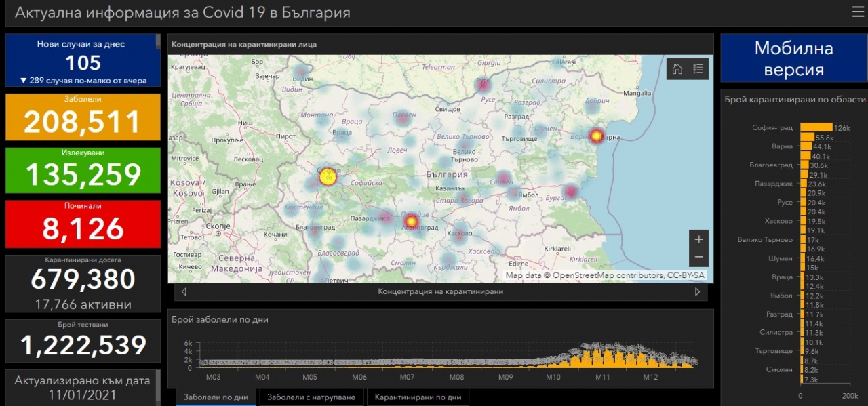Viewport: 868px width, 406px height.
Task: Open the hamburger menu in the header
Action: point(857,12)
